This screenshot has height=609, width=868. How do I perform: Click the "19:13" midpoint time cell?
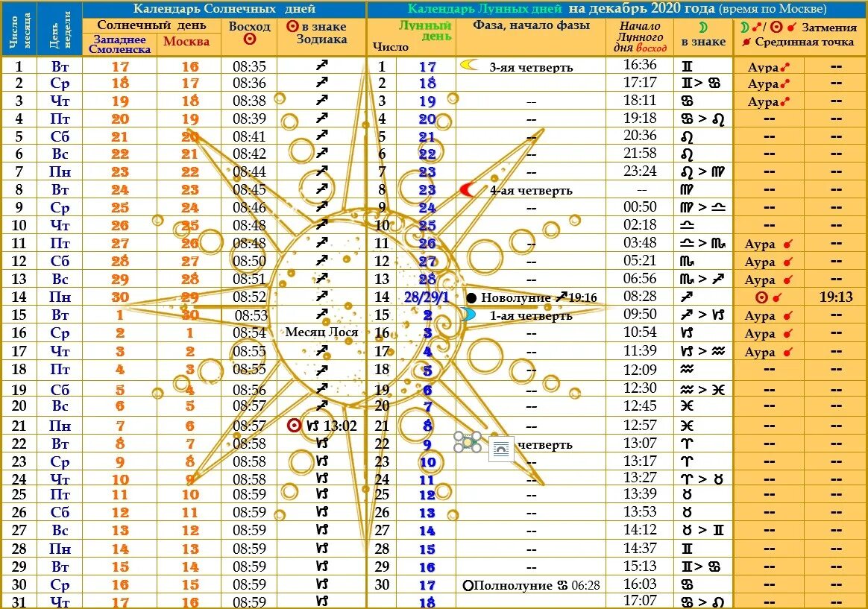(x=835, y=297)
